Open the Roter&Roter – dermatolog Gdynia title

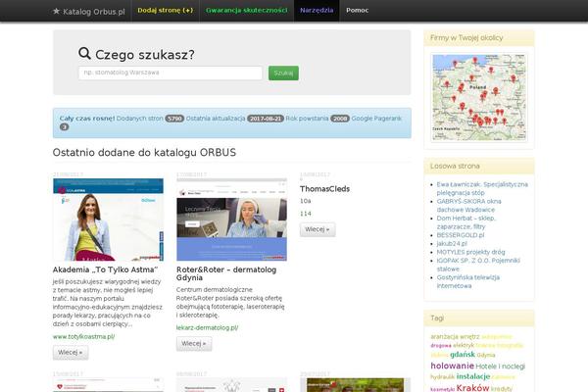[226, 273]
